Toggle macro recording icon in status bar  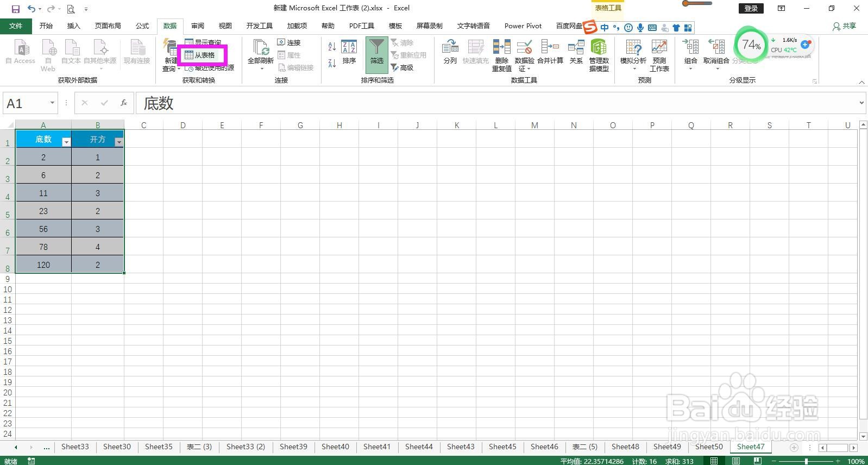coord(32,461)
